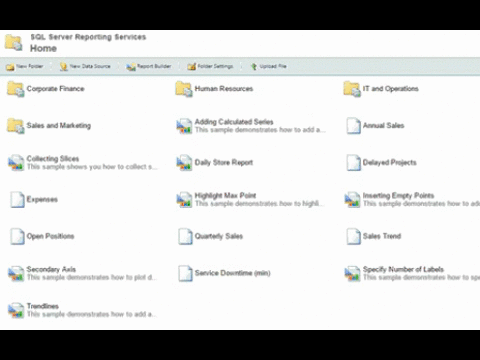Open the Trendlines report link
480x360 pixels.
pyautogui.click(x=43, y=306)
